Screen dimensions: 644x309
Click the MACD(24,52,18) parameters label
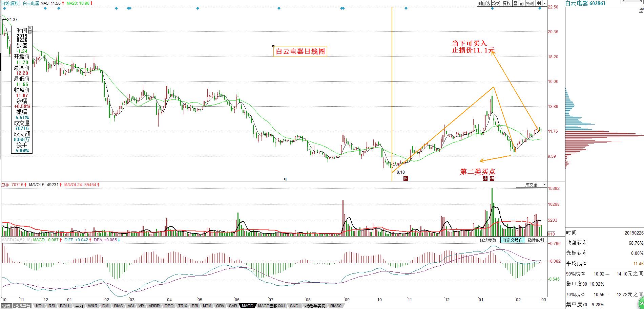17,240
